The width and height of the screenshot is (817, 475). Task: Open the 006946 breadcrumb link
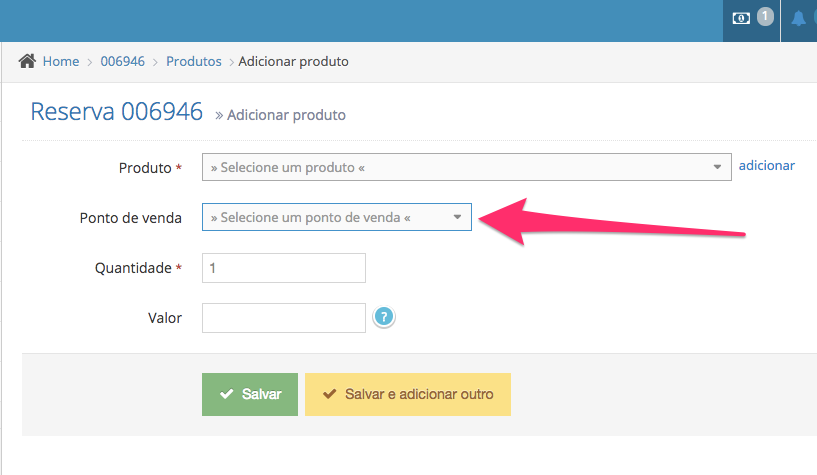(122, 61)
